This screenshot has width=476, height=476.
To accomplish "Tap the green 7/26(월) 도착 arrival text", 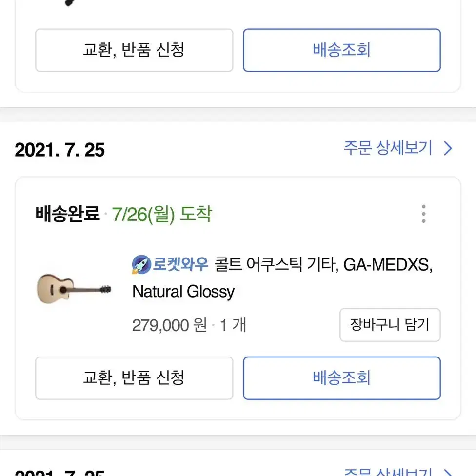I will 162,214.
